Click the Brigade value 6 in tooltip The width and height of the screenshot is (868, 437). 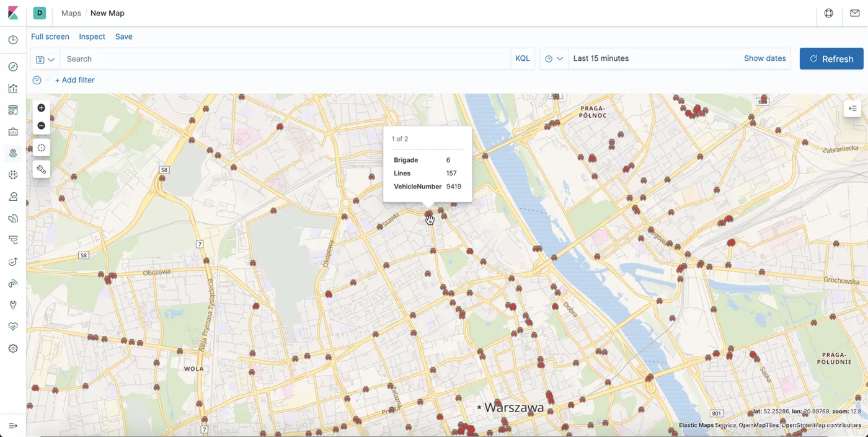448,160
